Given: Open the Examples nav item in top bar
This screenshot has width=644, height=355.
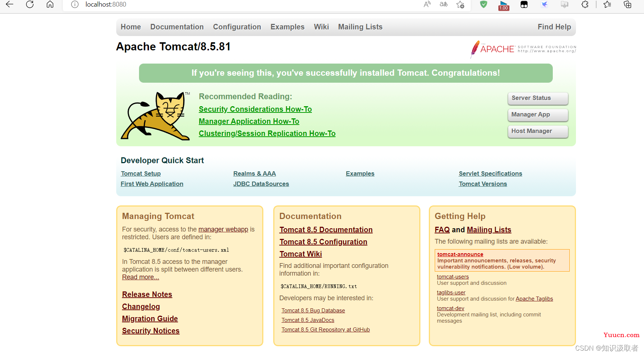Looking at the screenshot, I should click(x=287, y=27).
